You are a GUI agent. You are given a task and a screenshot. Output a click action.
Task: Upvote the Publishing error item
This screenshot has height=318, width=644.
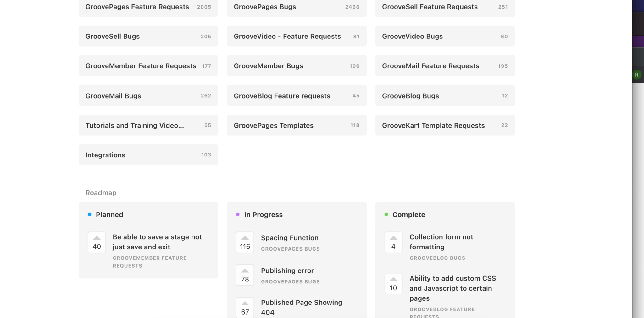point(245,275)
